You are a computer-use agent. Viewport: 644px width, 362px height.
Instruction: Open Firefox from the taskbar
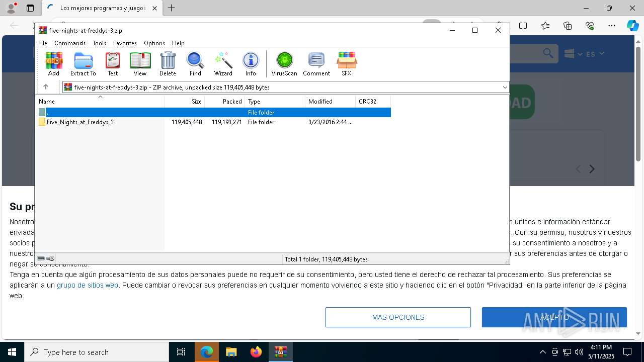click(x=256, y=352)
